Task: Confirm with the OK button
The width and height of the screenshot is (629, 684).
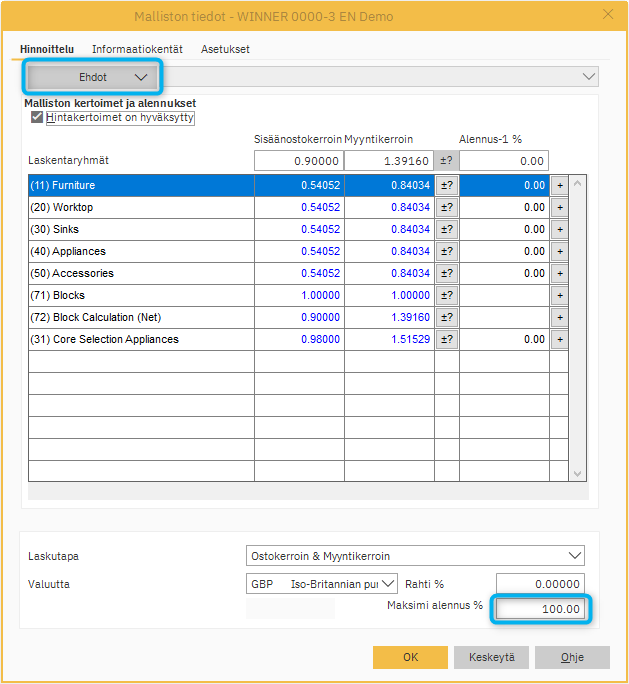Action: [x=410, y=658]
